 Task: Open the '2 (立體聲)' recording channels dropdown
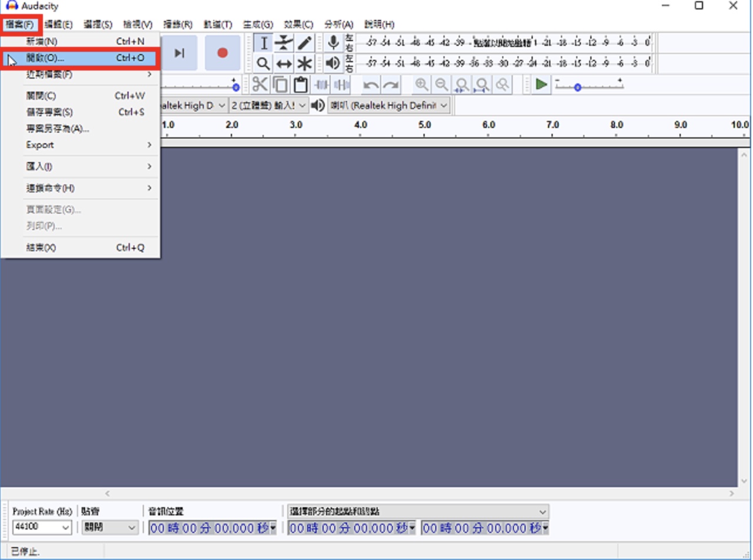click(268, 106)
